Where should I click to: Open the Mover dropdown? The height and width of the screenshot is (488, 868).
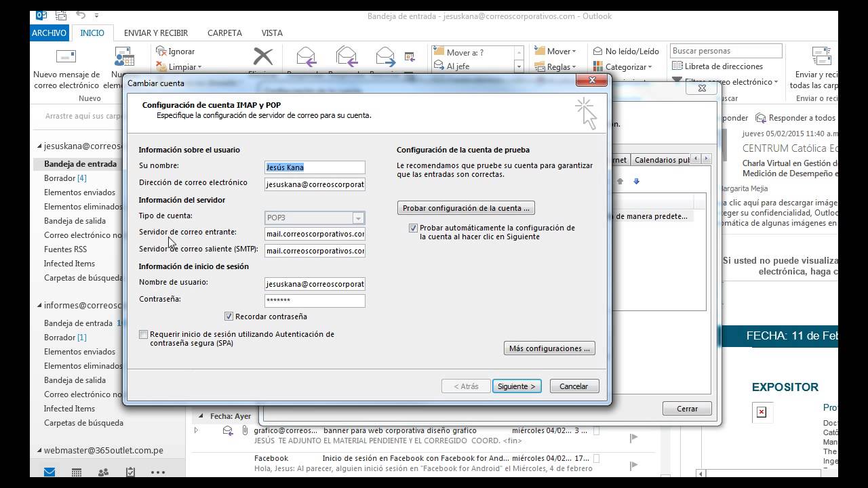pos(555,52)
